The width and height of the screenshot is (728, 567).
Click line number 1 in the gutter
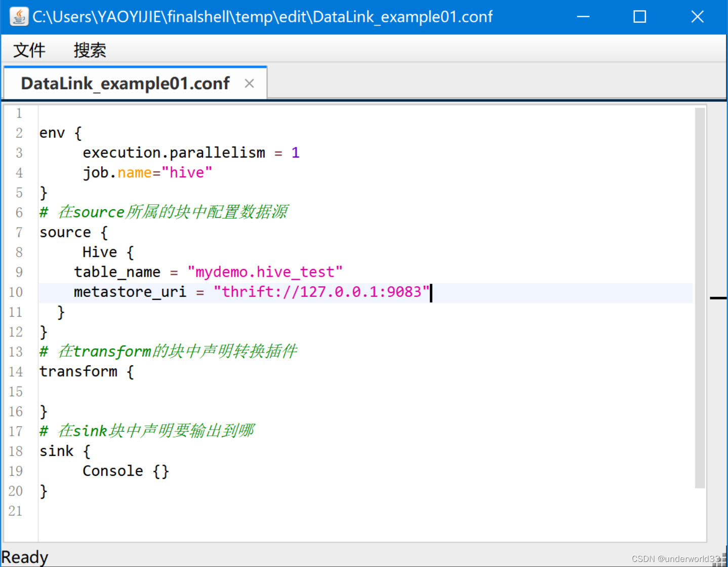pyautogui.click(x=19, y=113)
